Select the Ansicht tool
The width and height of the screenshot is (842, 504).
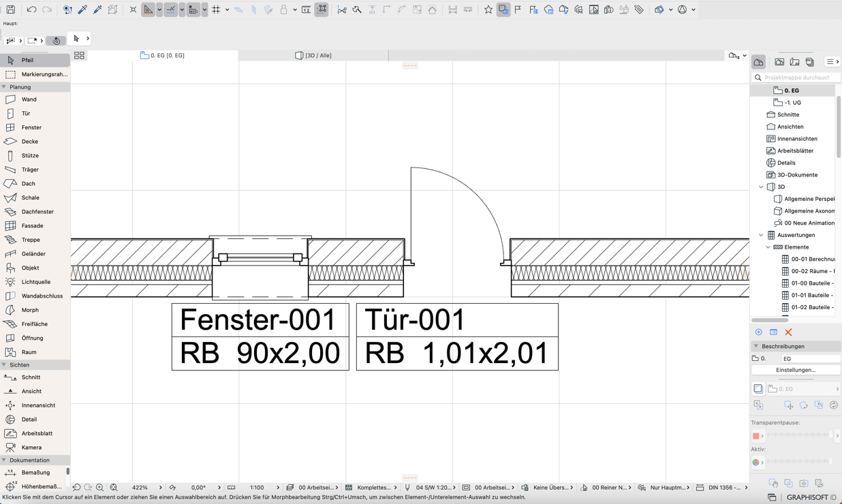35,392
